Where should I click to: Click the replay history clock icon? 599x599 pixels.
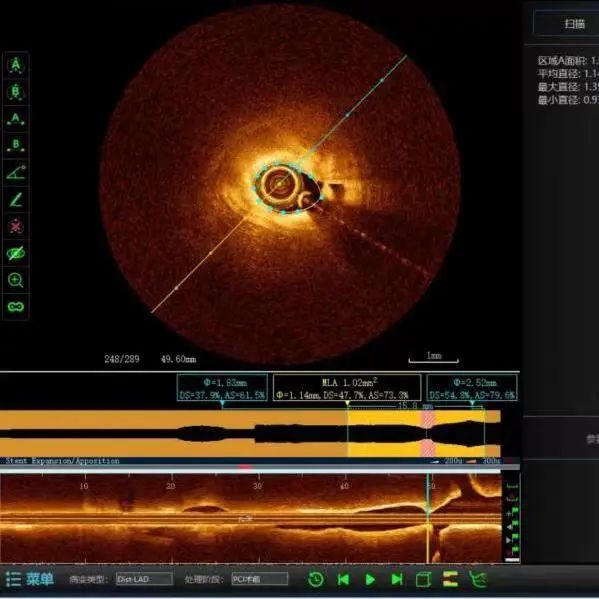point(316,580)
